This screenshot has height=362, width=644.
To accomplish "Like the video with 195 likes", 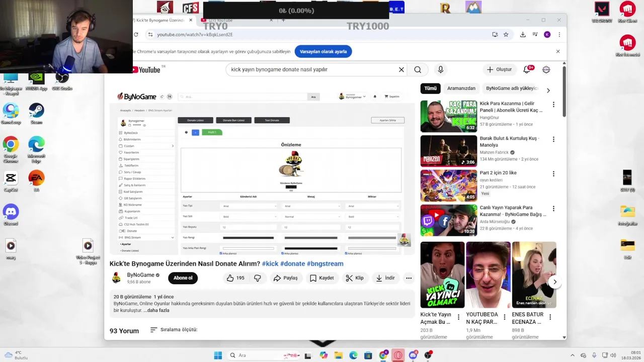I will pos(235,278).
